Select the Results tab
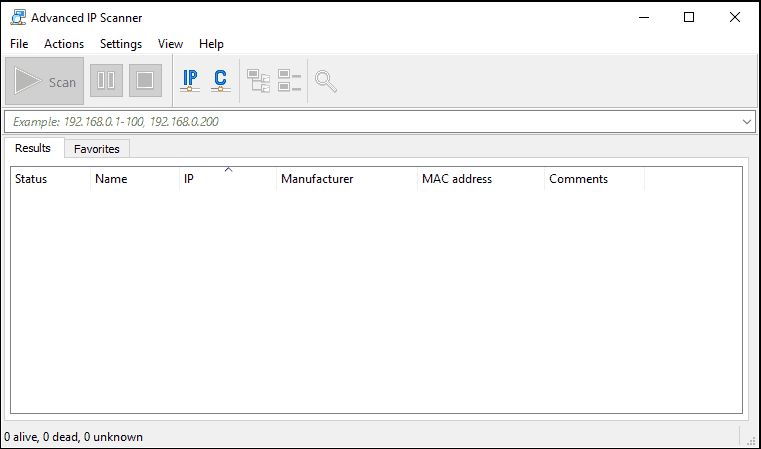This screenshot has width=761, height=449. 33,148
